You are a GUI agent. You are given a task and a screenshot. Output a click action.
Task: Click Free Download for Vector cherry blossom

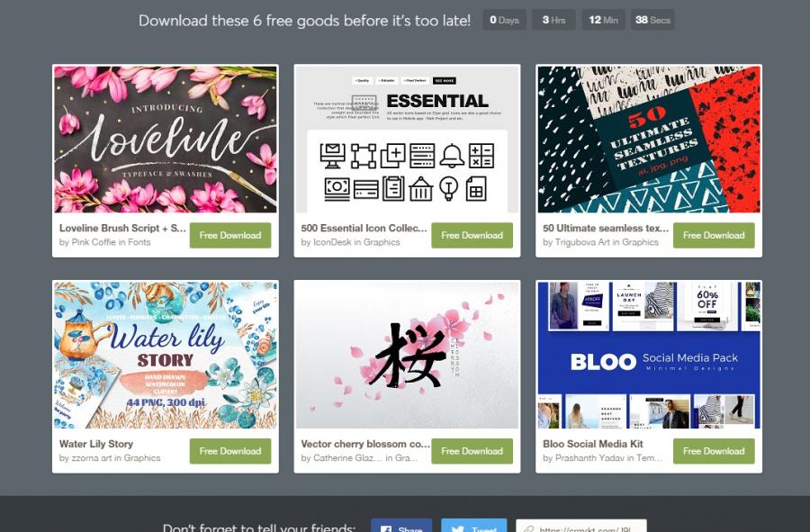coord(472,451)
